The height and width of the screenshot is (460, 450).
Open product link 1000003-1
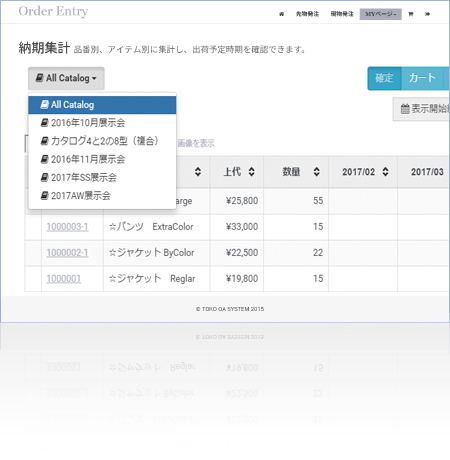[x=67, y=227]
